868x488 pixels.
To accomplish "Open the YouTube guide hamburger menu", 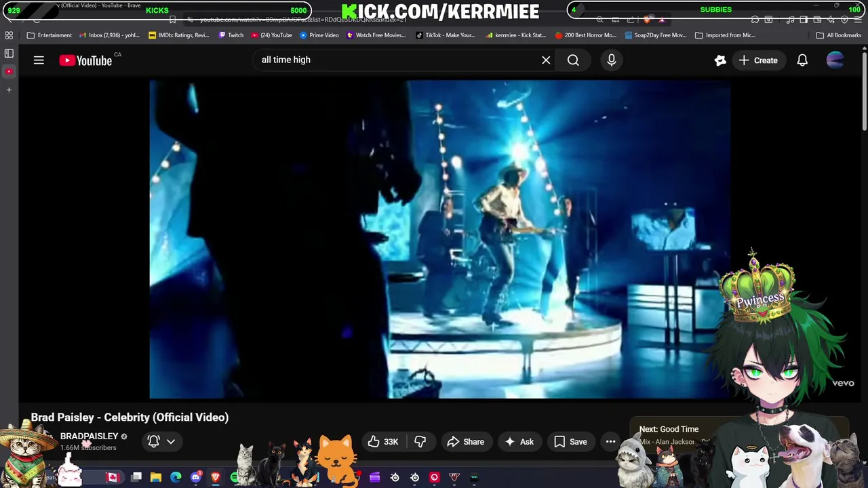I will [x=39, y=60].
